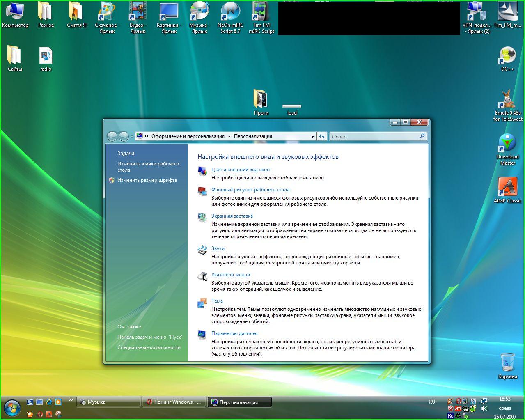Open the recent pages dropdown arrow
The height and width of the screenshot is (420, 525).
(132, 137)
